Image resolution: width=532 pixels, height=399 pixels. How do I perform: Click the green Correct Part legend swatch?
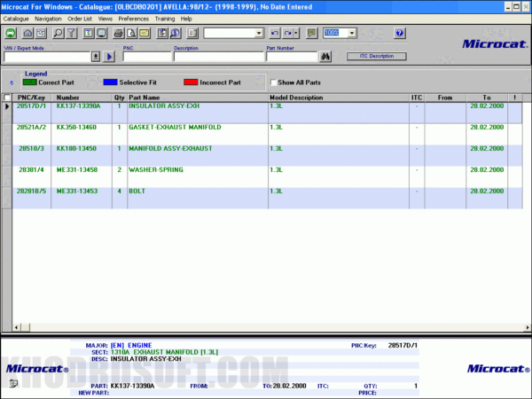click(30, 82)
